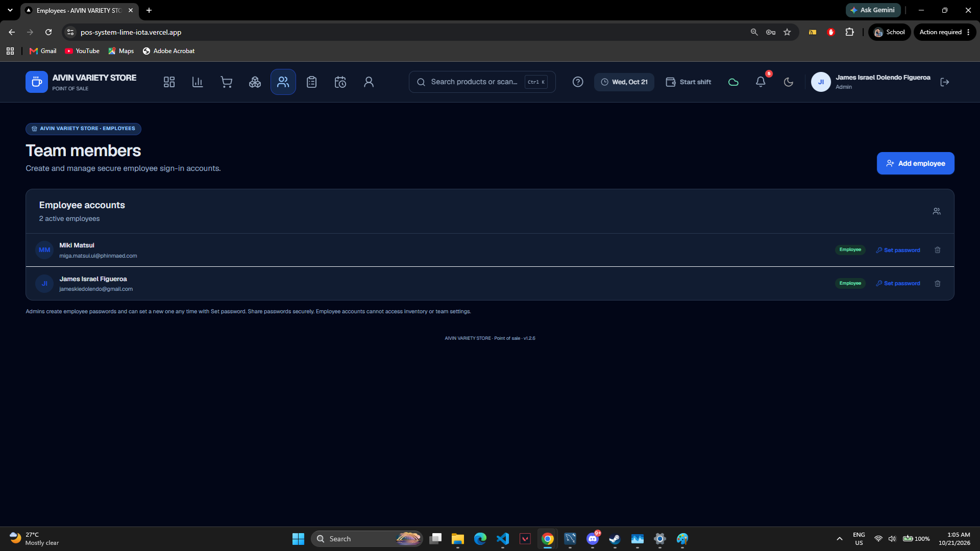Screen dimensions: 980x551
Task: Select the employees people icon in the navbar
Action: point(283,82)
